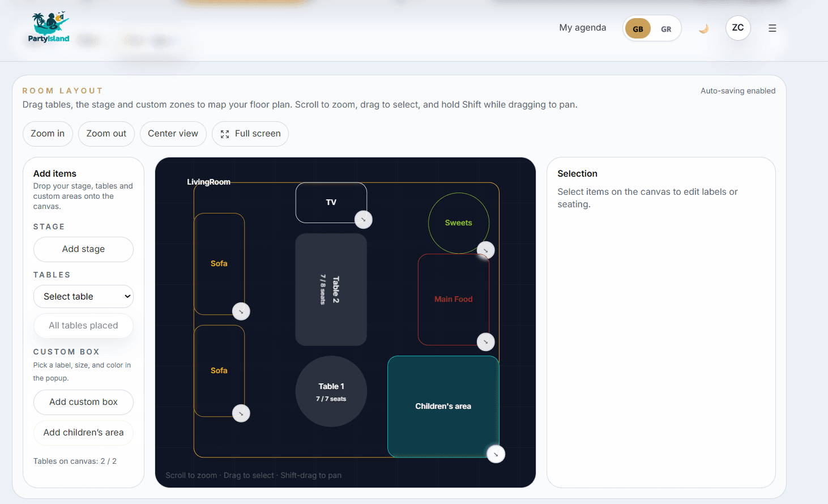Viewport: 828px width, 504px height.
Task: Enter Full screen mode
Action: [x=250, y=134]
